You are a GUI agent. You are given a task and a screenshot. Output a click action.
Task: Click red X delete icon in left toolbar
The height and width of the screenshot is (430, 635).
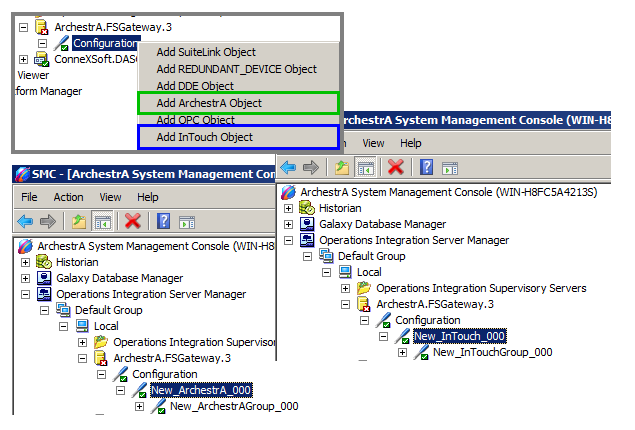click(x=133, y=221)
